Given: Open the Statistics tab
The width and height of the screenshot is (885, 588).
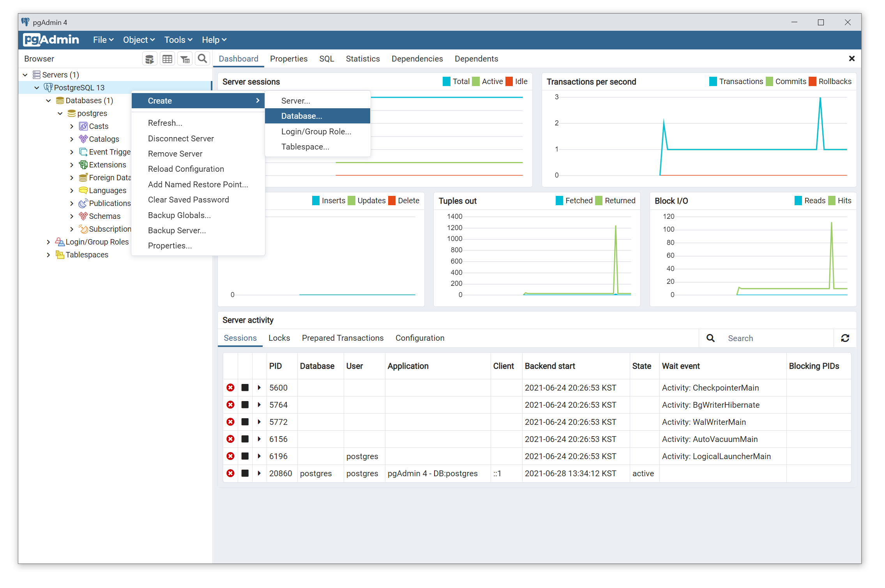Looking at the screenshot, I should coord(362,59).
